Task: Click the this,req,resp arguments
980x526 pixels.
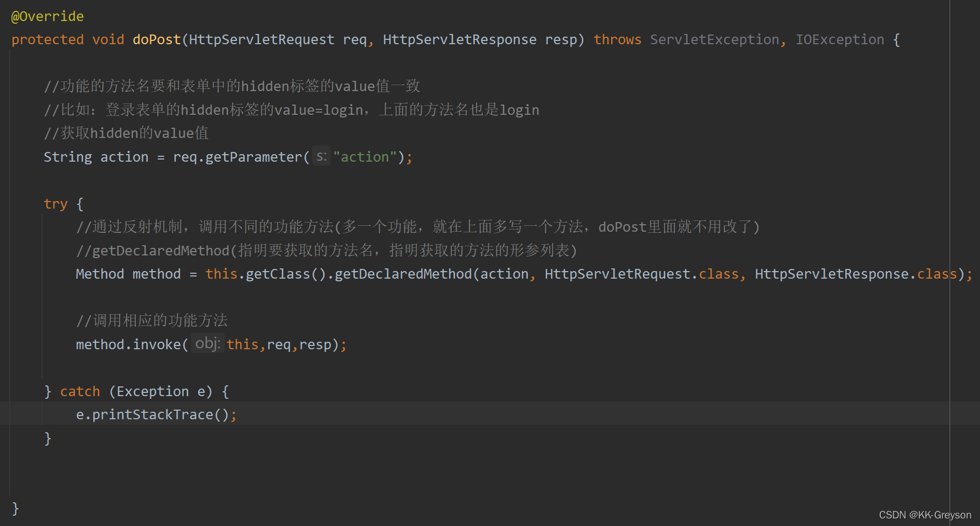Action: [279, 345]
